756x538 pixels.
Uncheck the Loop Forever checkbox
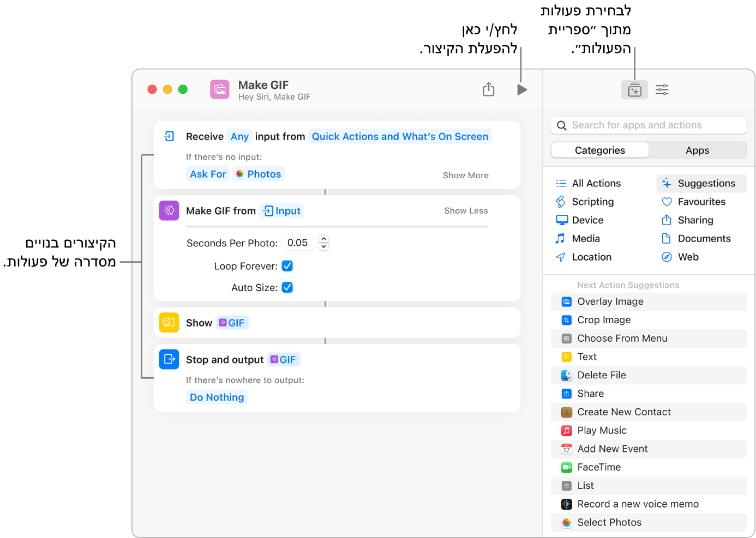pos(287,266)
